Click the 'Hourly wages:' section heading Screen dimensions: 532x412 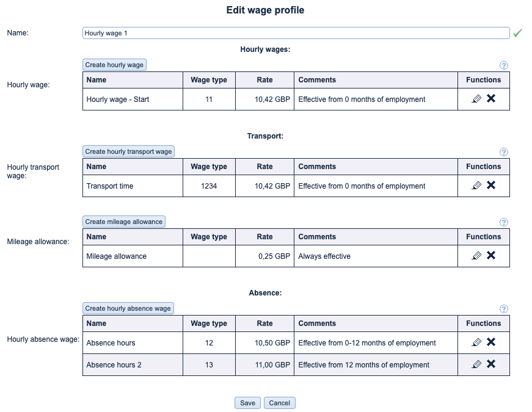coord(265,49)
